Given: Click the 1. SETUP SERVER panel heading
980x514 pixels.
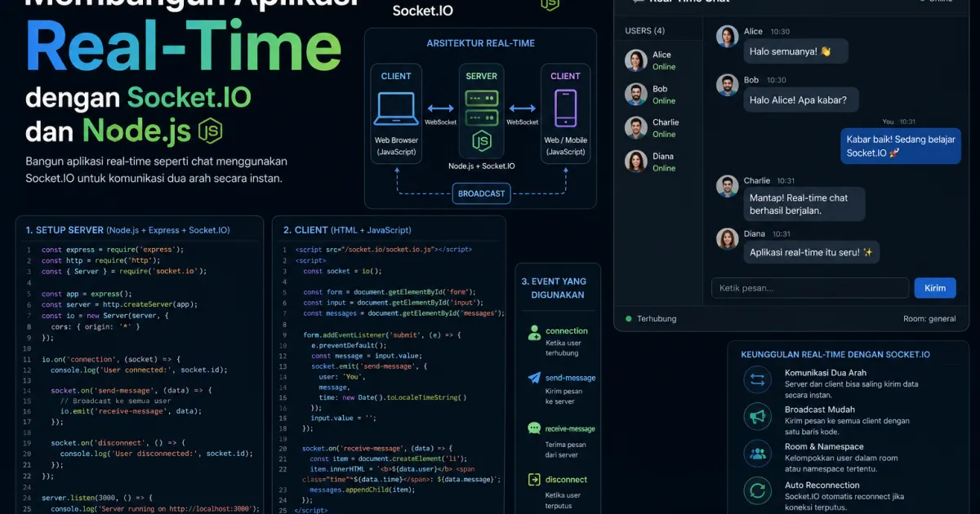Looking at the screenshot, I should (127, 230).
